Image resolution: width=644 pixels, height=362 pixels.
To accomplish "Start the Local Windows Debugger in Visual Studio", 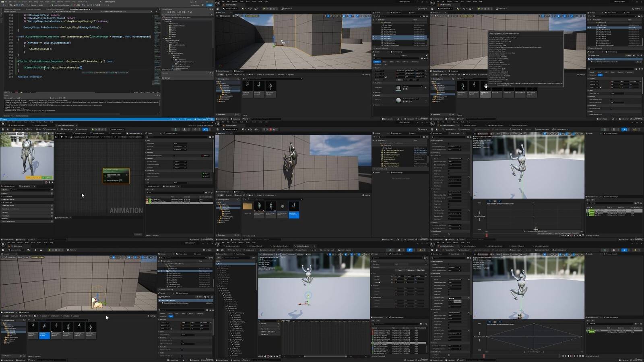I will (x=60, y=5).
